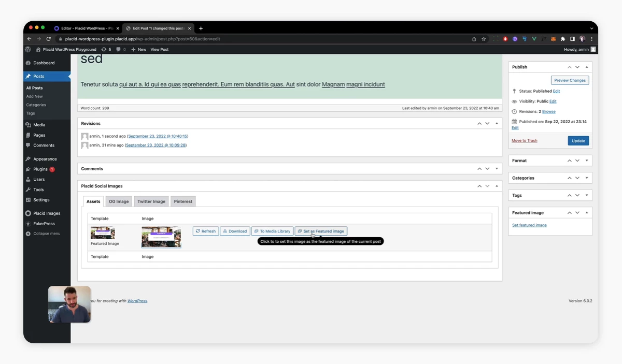The width and height of the screenshot is (622, 364).
Task: Open the FakerPress menu
Action: coord(44,224)
